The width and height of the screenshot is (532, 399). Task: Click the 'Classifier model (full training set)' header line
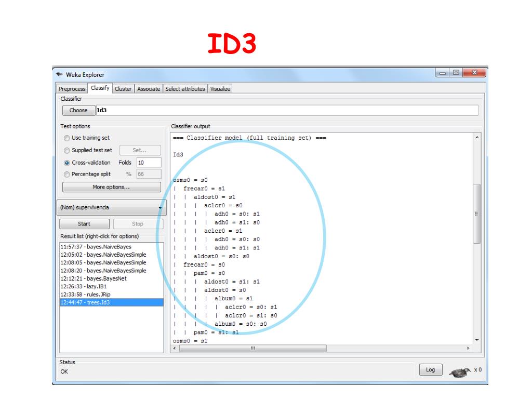(249, 138)
